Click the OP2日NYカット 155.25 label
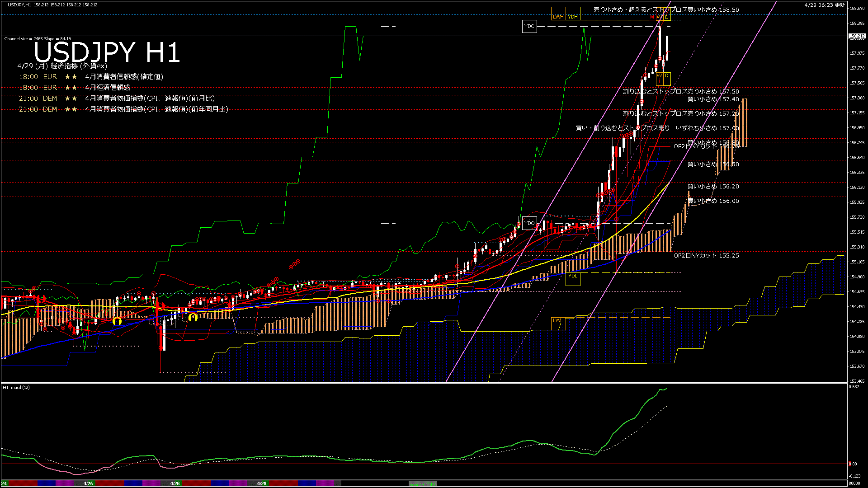Screen dimensions: 868x488 click(706, 256)
